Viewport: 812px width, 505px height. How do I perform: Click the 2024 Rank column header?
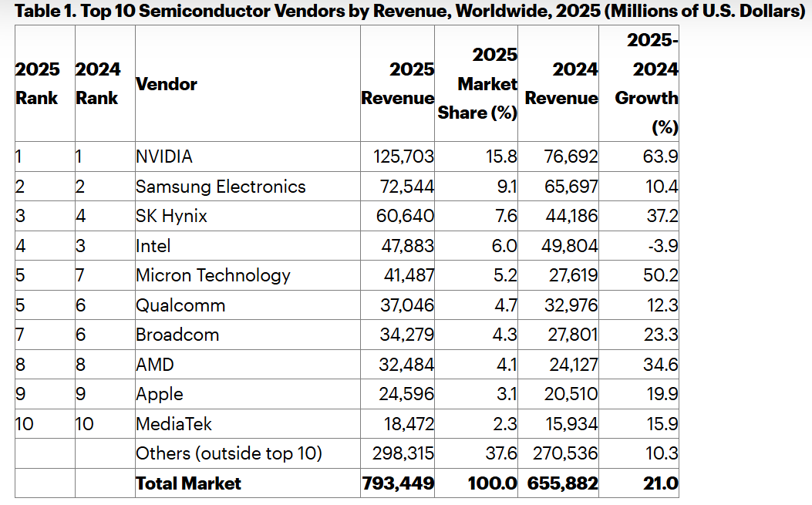point(98,84)
